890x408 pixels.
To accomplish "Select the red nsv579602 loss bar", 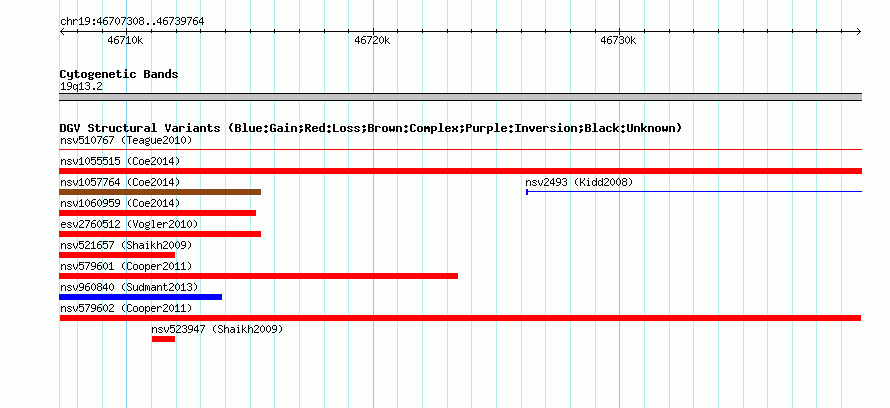I will (460, 318).
